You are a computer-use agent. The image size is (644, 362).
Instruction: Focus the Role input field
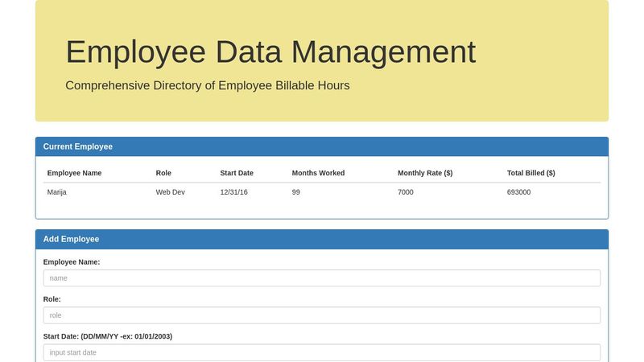(321, 315)
